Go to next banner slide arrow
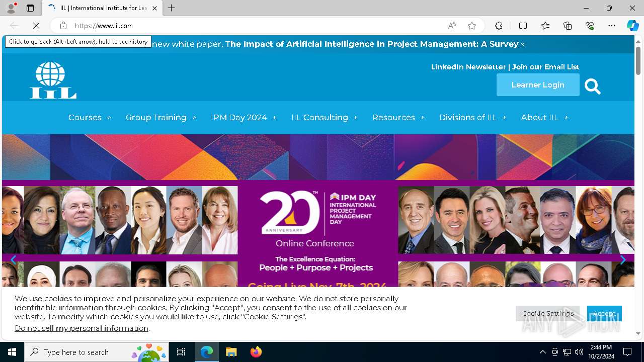Image resolution: width=644 pixels, height=362 pixels. [623, 259]
